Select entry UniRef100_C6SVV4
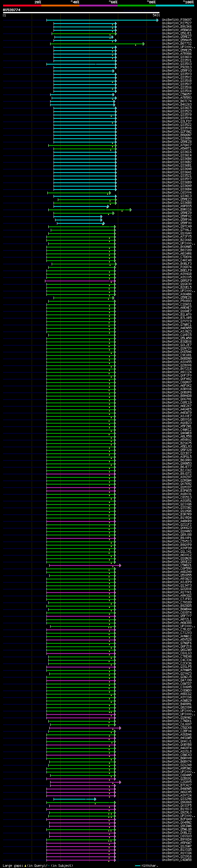This screenshot has height=868, width=197. coord(177,193)
